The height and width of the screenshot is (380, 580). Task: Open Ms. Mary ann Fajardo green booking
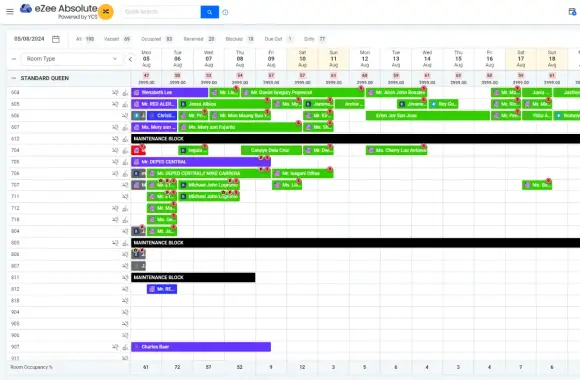point(240,127)
